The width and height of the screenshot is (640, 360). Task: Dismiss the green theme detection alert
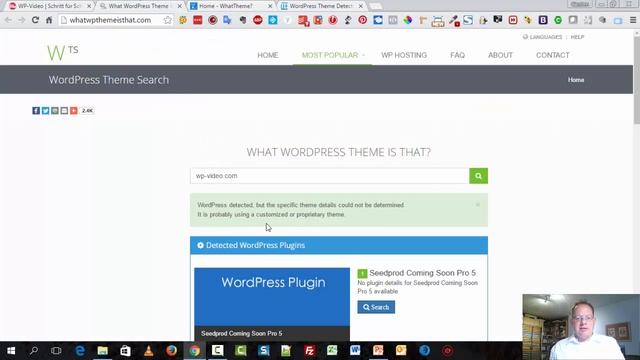click(478, 204)
